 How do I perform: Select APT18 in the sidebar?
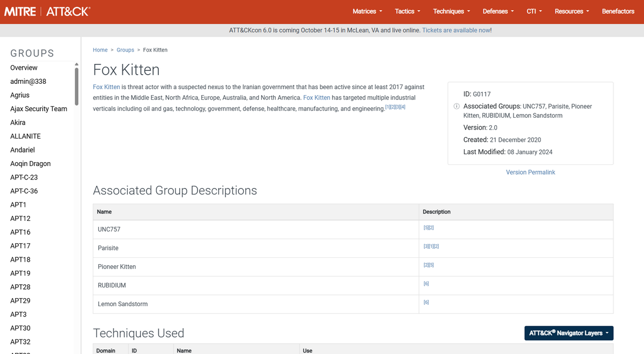tap(20, 259)
